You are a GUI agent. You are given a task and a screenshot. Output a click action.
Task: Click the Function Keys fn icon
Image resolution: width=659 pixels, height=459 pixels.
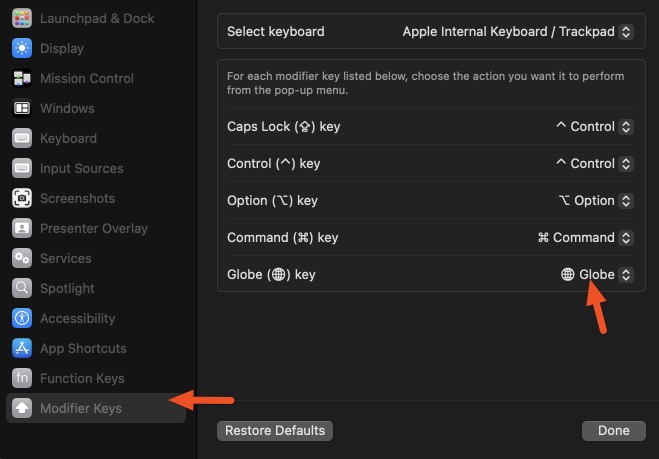(x=22, y=378)
